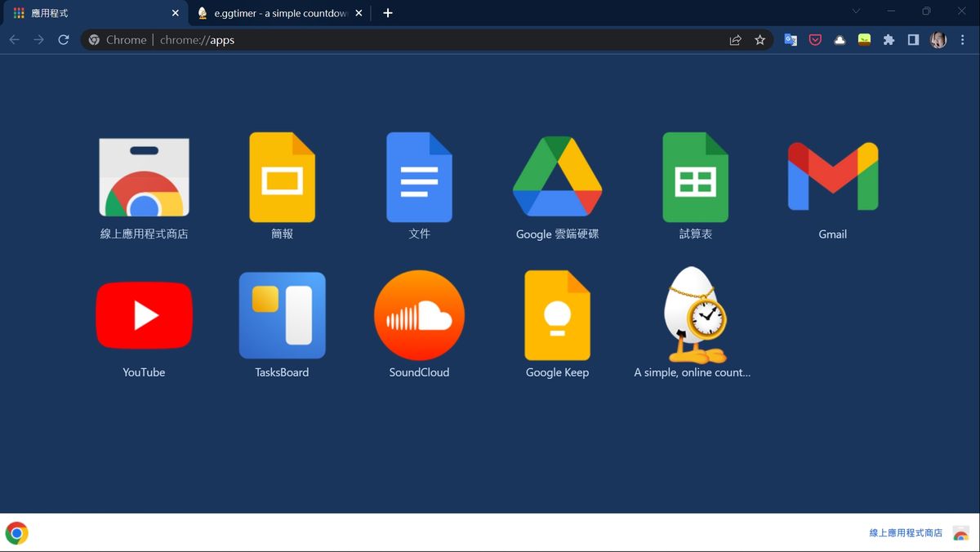Viewport: 980px width, 552px height.
Task: Click the 線上應用程式商店 link in footer
Action: pyautogui.click(x=906, y=532)
